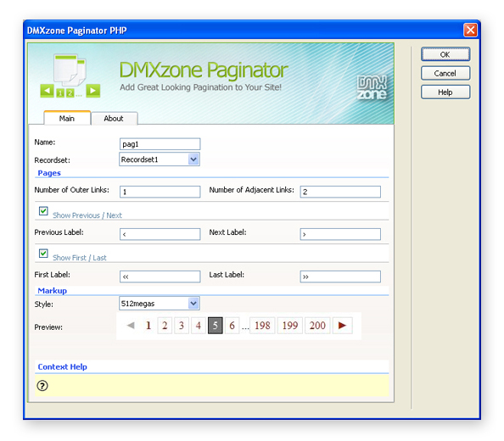Click the red next arrow in preview
The height and width of the screenshot is (441, 504).
[x=342, y=325]
